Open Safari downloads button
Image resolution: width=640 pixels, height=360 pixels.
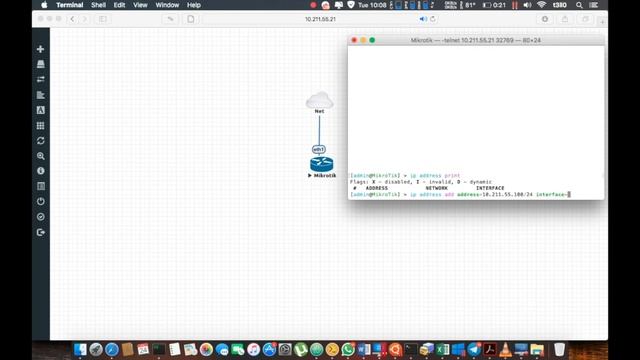(545, 19)
